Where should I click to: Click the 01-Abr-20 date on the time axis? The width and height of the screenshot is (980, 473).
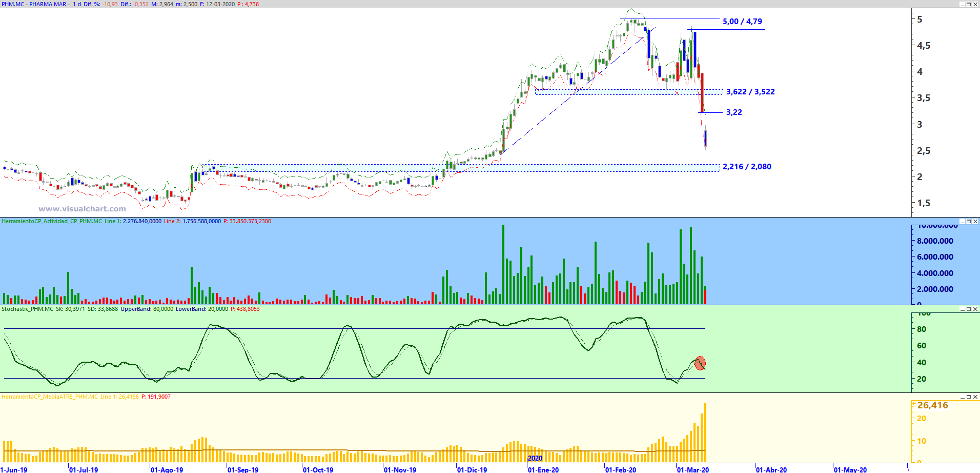[x=771, y=469]
